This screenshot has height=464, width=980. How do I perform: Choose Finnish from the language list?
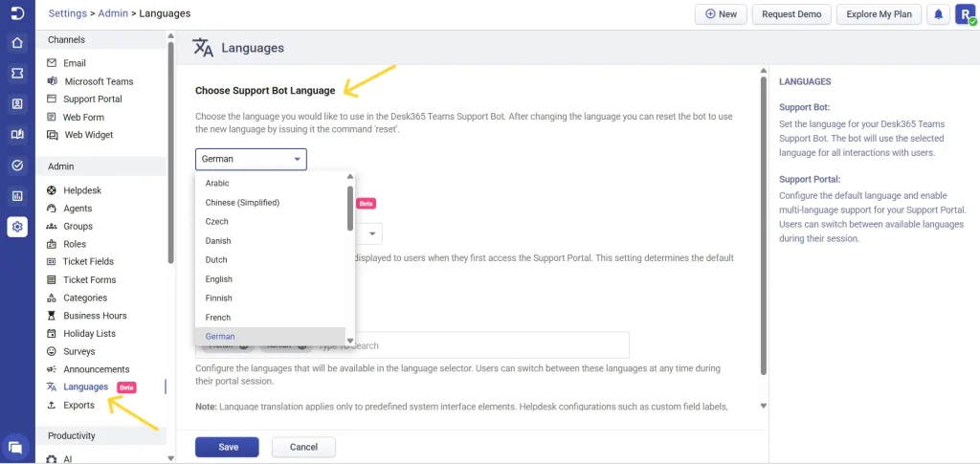click(271, 298)
